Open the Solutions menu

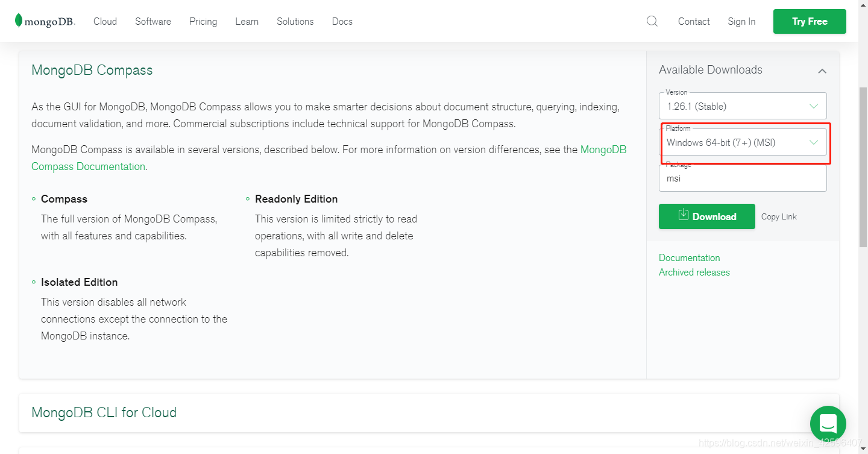[x=295, y=21]
